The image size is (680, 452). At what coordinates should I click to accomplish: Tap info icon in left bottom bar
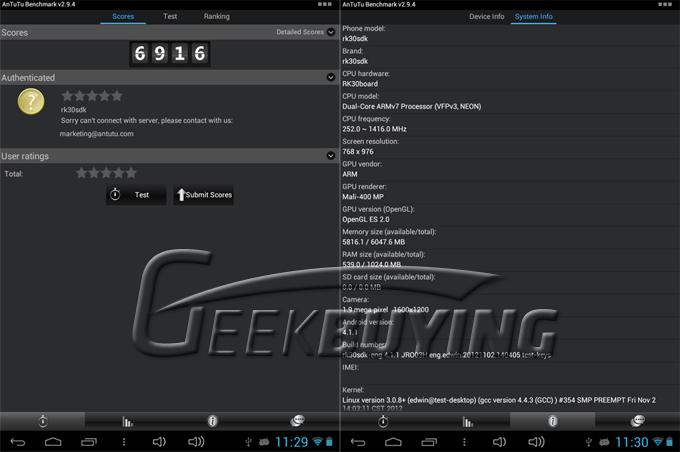point(212,421)
